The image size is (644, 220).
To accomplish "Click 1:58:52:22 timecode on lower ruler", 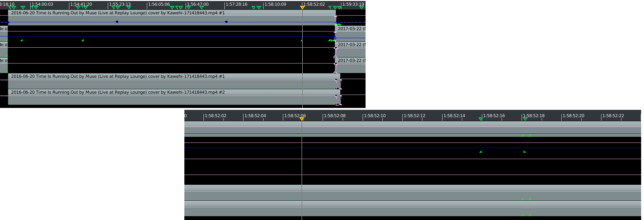I will (613, 116).
